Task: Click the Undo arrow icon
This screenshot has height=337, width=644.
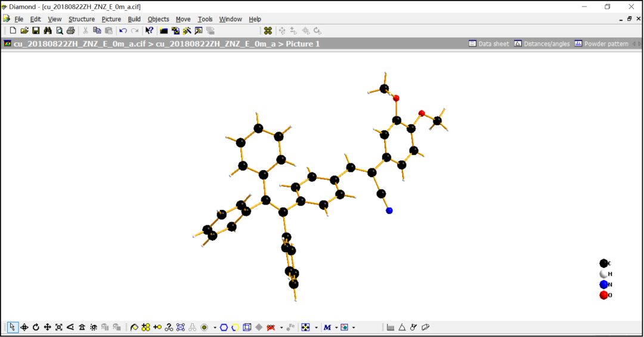Action: [123, 30]
